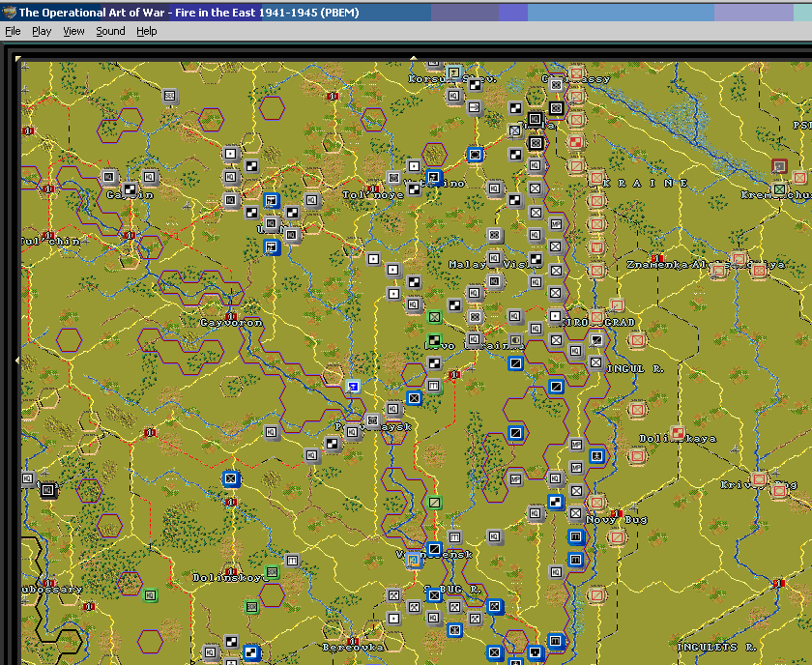Select the green border counter at Dolinskoye
The height and width of the screenshot is (665, 812).
tap(272, 572)
